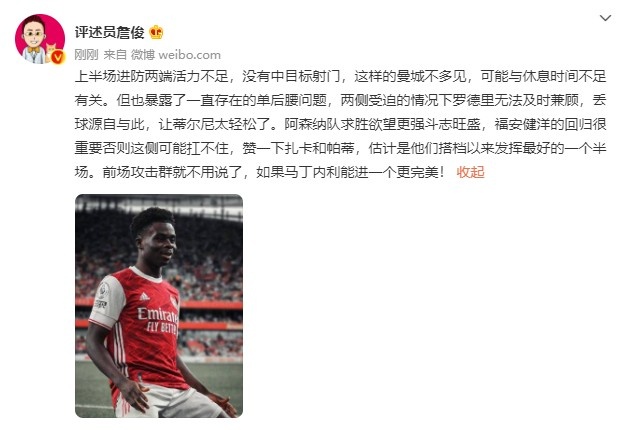Open the 刚刚 timestamp link
This screenshot has height=430, width=628.
tap(86, 55)
